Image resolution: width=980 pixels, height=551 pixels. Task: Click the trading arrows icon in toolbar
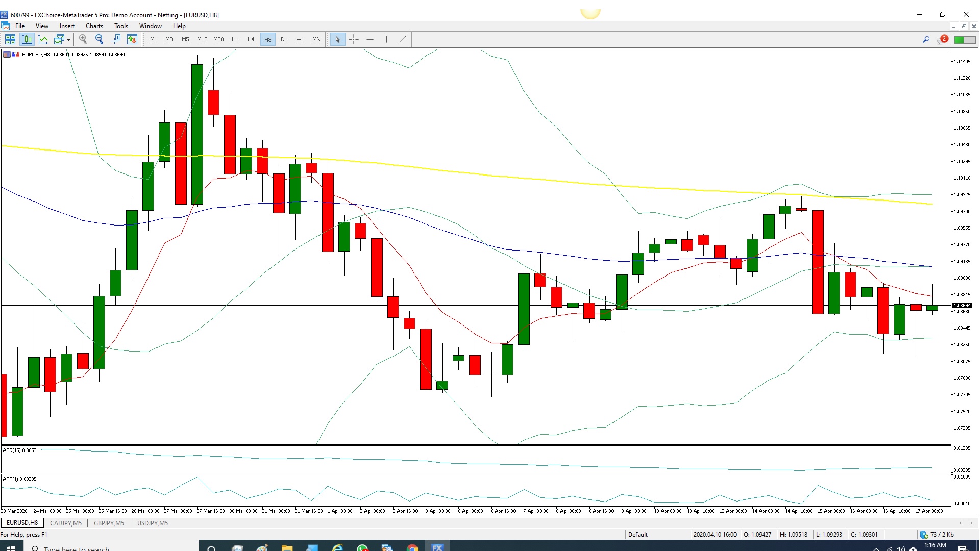132,39
